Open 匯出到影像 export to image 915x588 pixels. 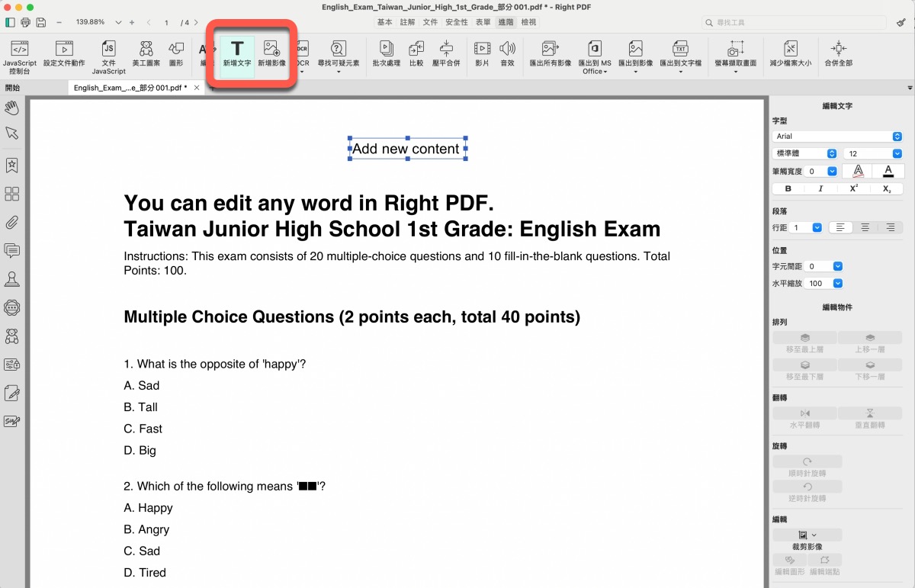pos(635,57)
